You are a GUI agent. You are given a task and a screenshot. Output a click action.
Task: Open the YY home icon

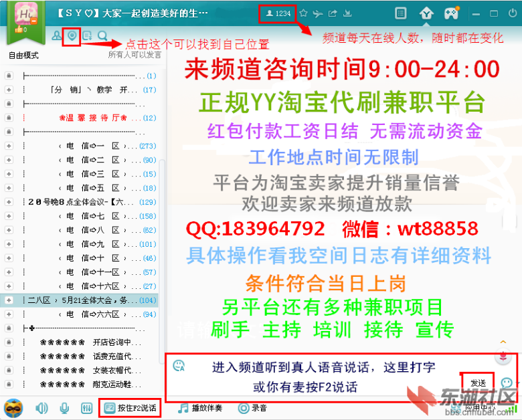click(x=426, y=14)
